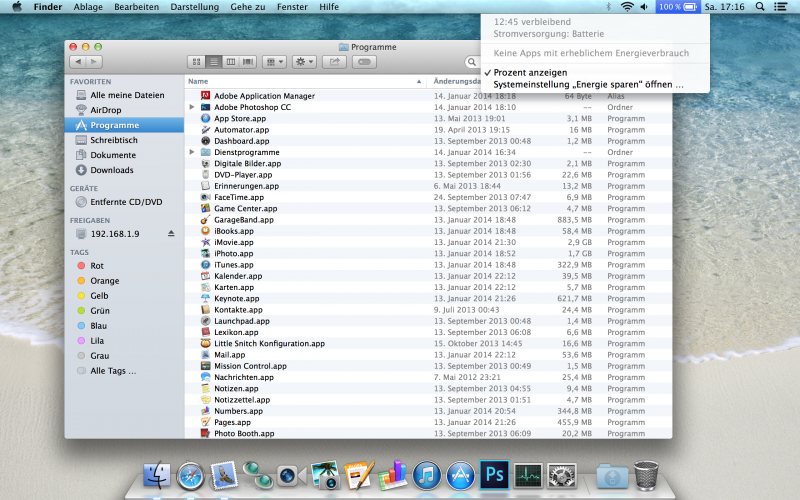Image resolution: width=800 pixels, height=500 pixels.
Task: Open Numbers from the Dock
Action: click(x=393, y=475)
